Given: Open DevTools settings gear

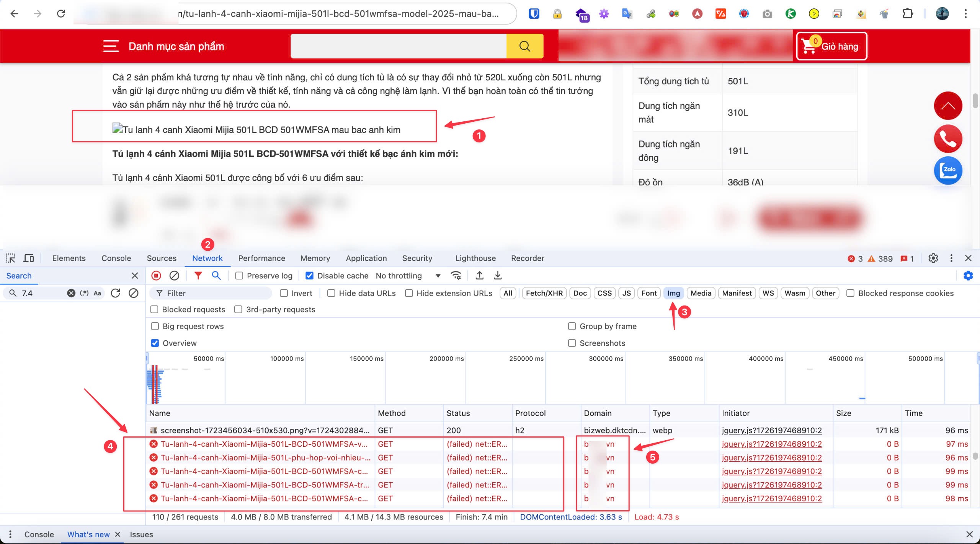Looking at the screenshot, I should [933, 258].
